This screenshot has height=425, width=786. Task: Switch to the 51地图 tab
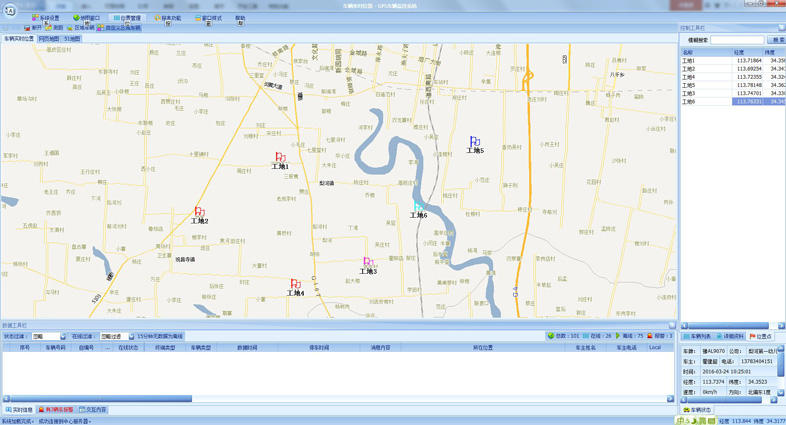[x=72, y=39]
